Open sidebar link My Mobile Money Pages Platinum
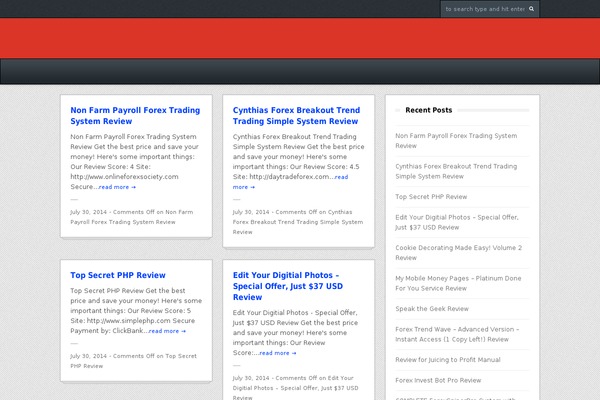 coord(458,283)
